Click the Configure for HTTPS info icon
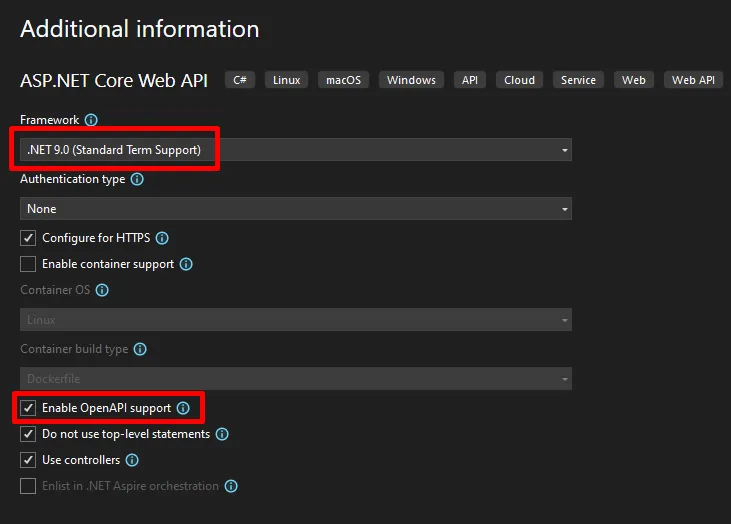 pos(162,238)
